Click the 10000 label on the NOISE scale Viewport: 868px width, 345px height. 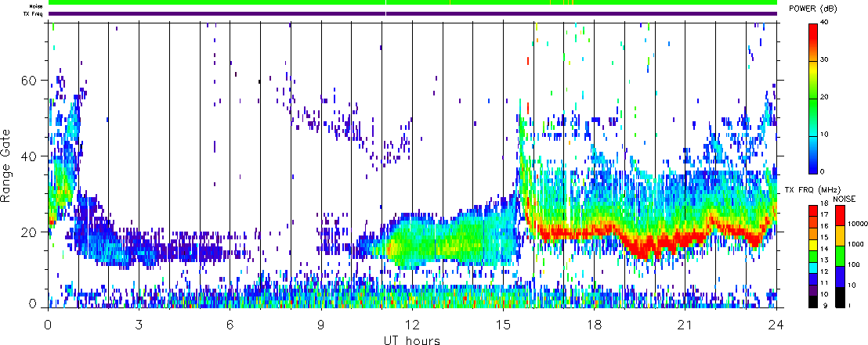858,224
